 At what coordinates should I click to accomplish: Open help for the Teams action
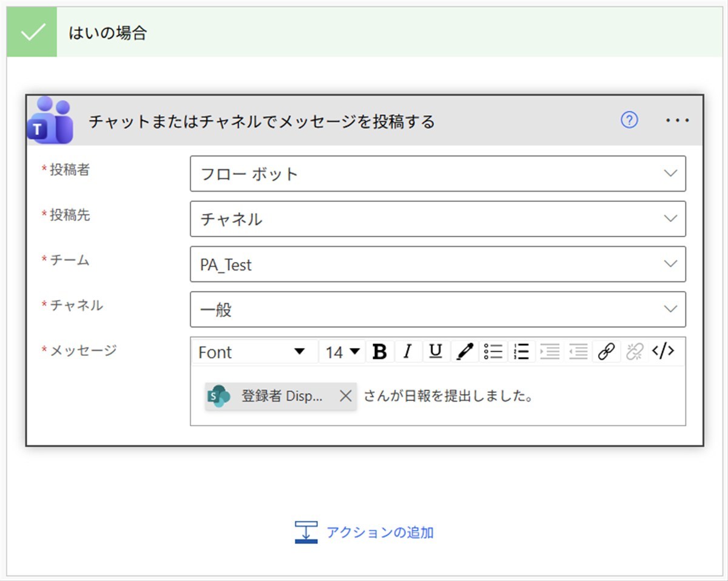[629, 121]
